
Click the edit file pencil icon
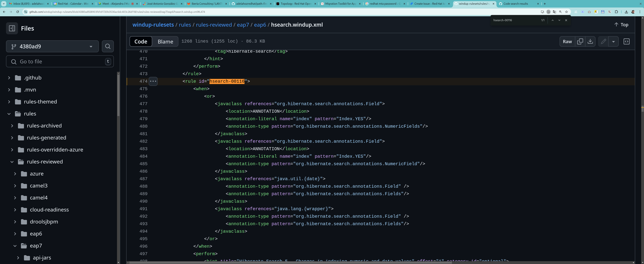click(x=603, y=42)
